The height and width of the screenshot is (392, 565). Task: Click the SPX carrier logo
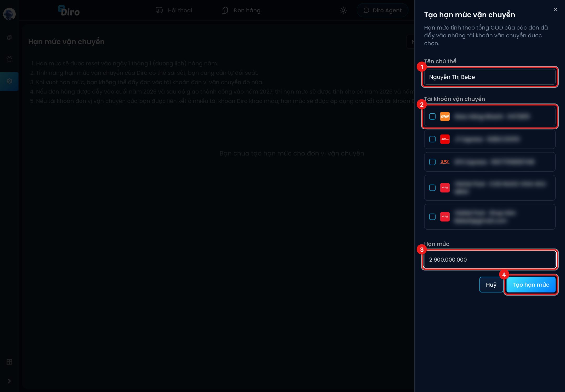[x=445, y=162]
